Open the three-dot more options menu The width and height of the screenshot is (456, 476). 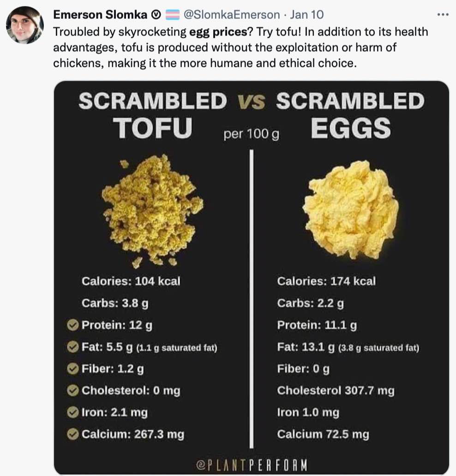443,14
